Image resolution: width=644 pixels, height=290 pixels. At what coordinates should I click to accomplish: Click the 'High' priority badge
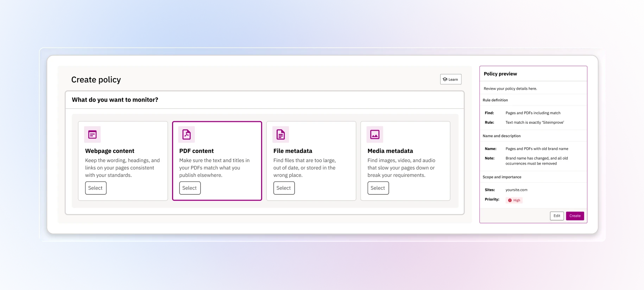coord(514,200)
